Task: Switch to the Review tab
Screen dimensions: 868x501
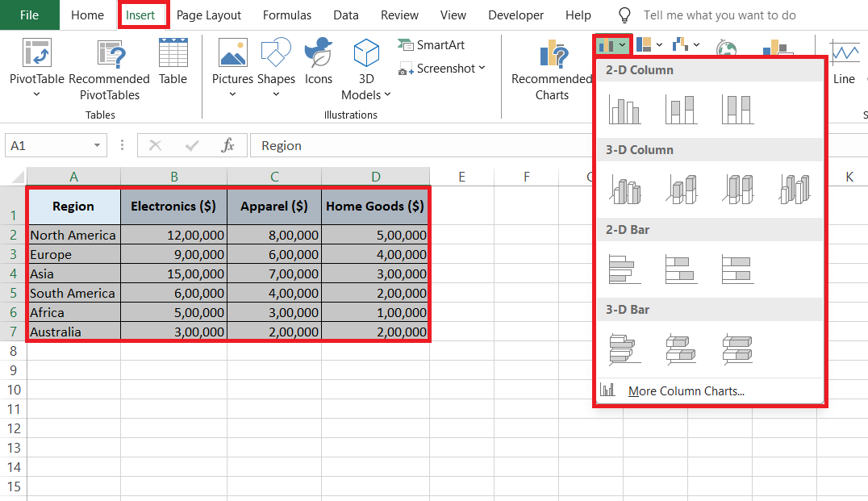Action: pos(399,15)
